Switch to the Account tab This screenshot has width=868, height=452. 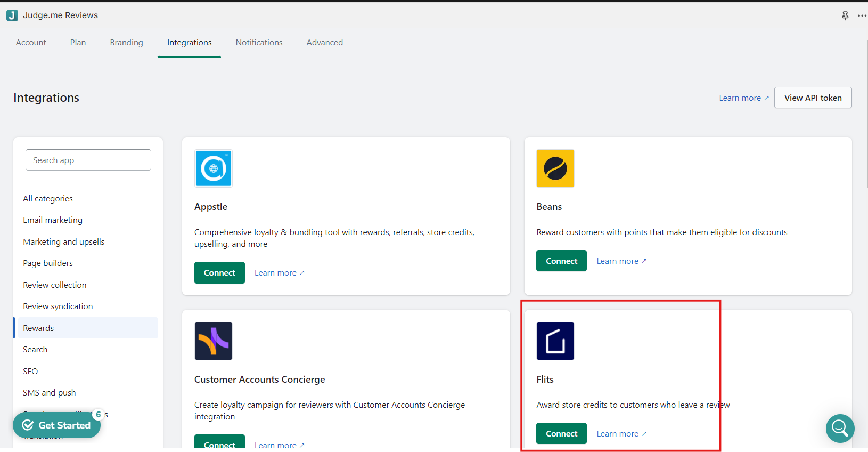(31, 43)
